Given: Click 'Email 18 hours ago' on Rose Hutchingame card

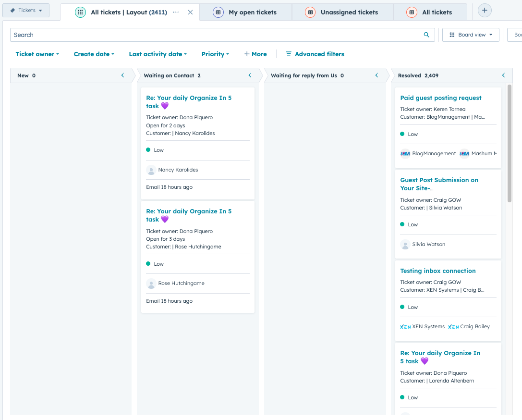Looking at the screenshot, I should tap(169, 301).
